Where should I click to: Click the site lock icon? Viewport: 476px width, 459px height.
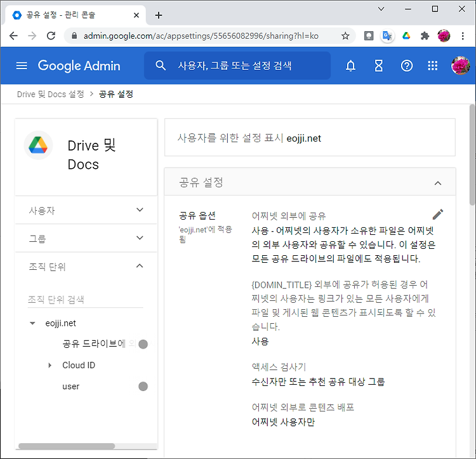74,36
